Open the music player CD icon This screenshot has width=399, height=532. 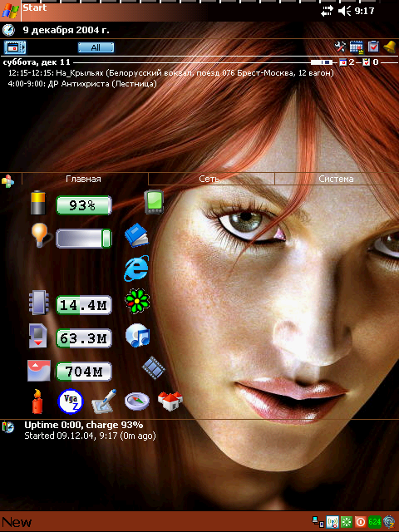tap(137, 335)
